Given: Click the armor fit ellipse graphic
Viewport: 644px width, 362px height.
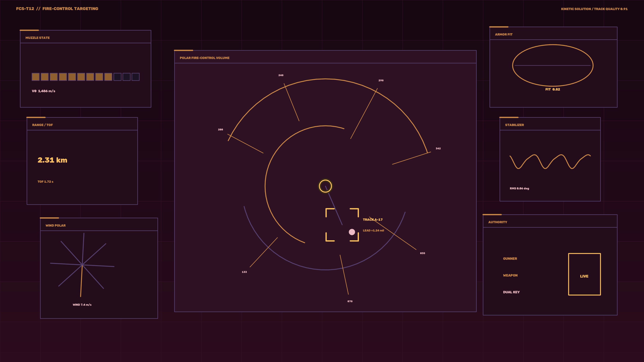Looking at the screenshot, I should (x=552, y=66).
